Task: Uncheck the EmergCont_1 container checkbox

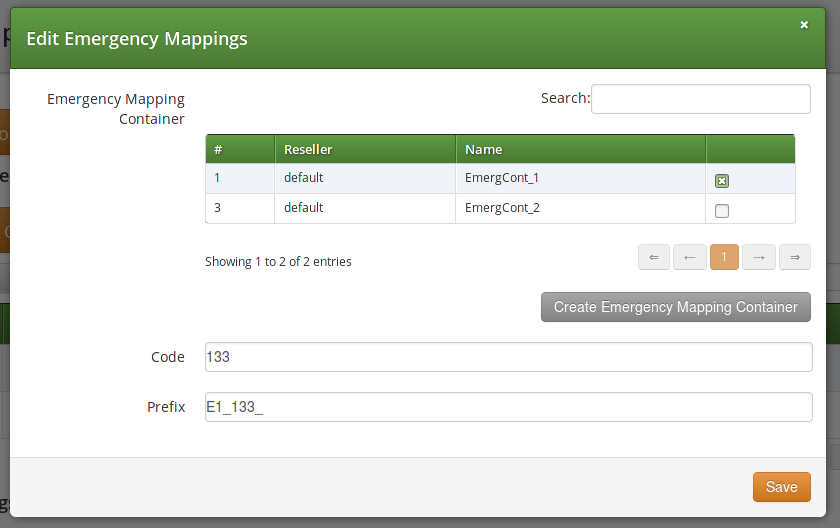Action: tap(722, 181)
